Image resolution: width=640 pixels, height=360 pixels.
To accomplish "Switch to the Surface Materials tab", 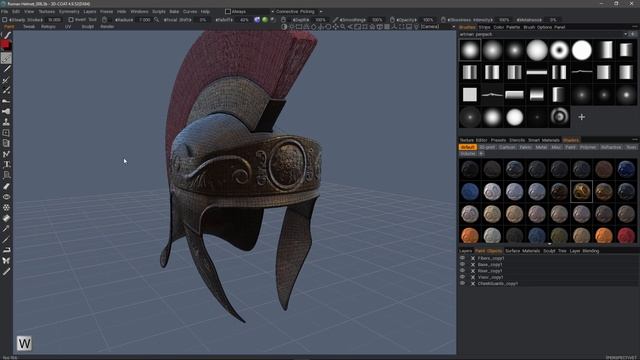I will 522,251.
